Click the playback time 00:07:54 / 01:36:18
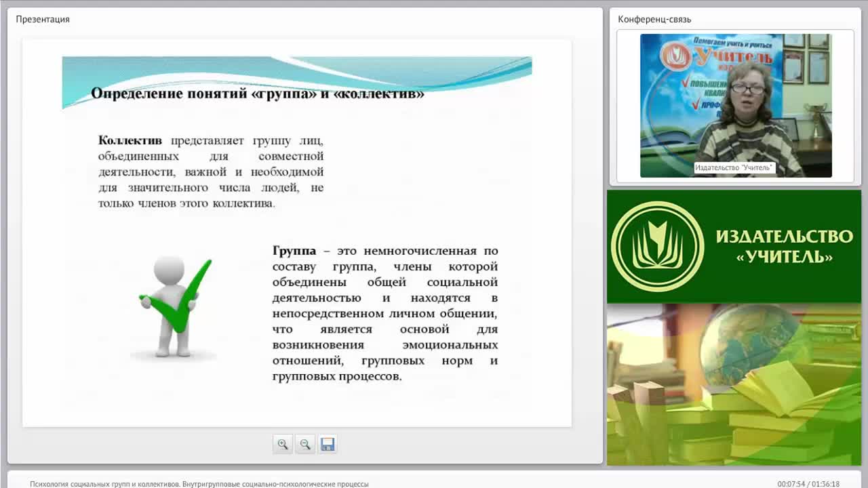This screenshot has height=488, width=868. pos(808,484)
